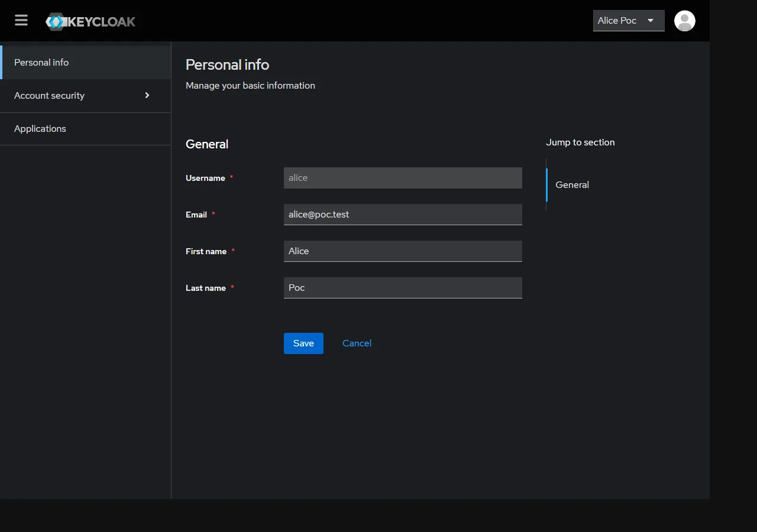Click the General section heading
The width and height of the screenshot is (757, 532).
[x=207, y=144]
